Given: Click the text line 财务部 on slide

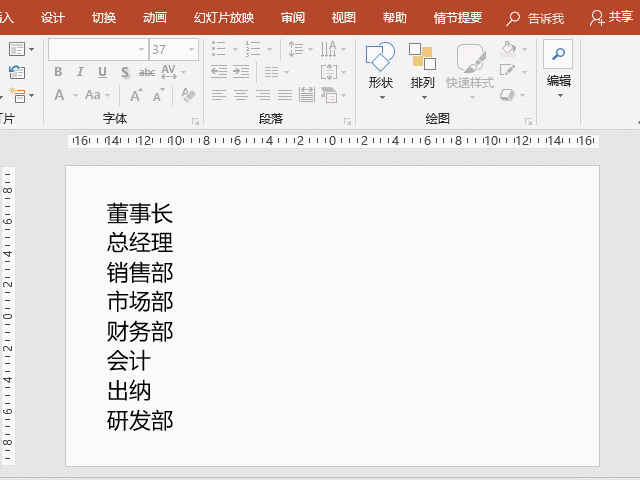Looking at the screenshot, I should pyautogui.click(x=140, y=331).
